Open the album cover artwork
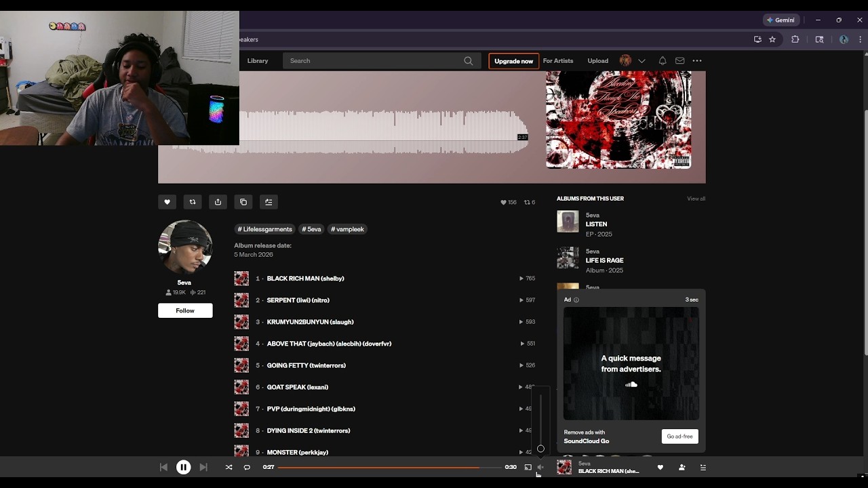Screen dimensions: 868x488 tap(618, 120)
